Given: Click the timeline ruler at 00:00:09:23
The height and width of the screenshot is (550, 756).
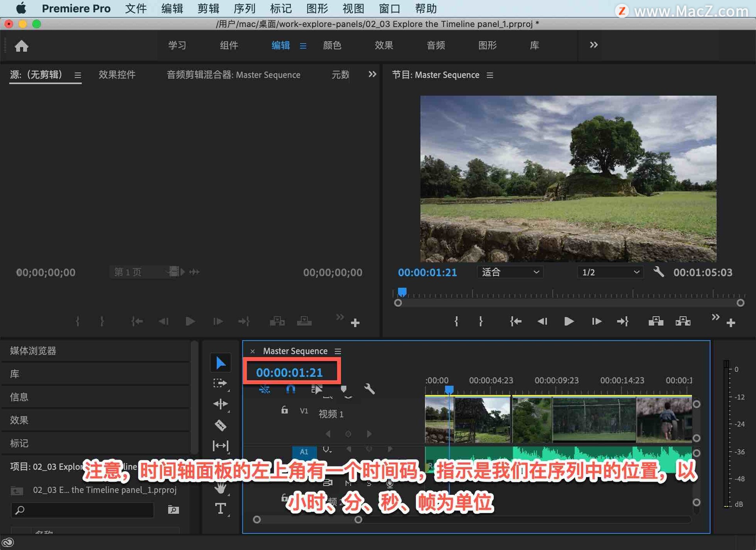Looking at the screenshot, I should coord(556,381).
